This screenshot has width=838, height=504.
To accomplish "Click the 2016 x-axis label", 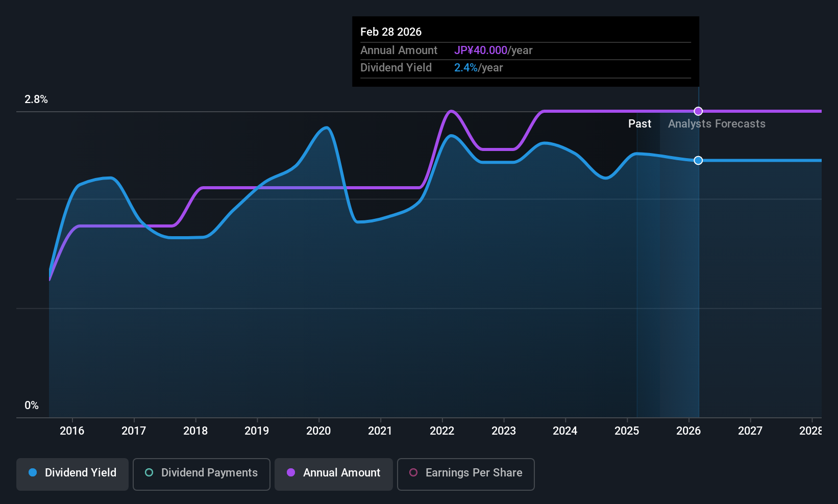I will (72, 431).
